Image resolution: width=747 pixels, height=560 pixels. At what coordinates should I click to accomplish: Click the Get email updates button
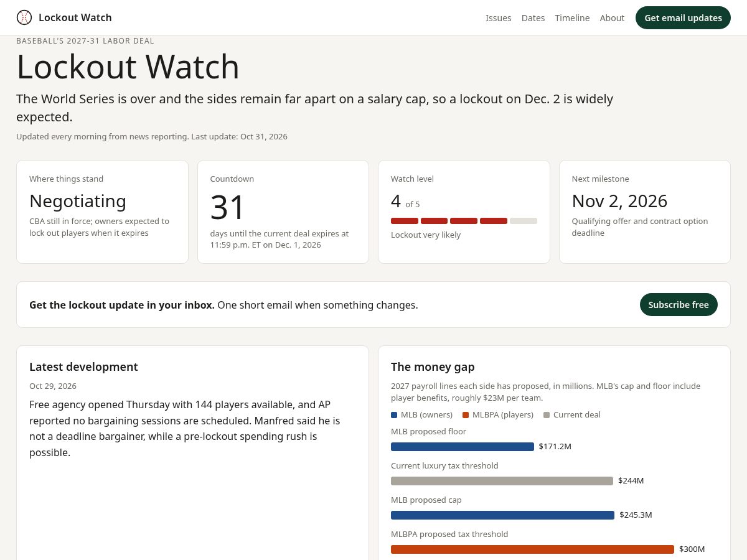point(683,17)
